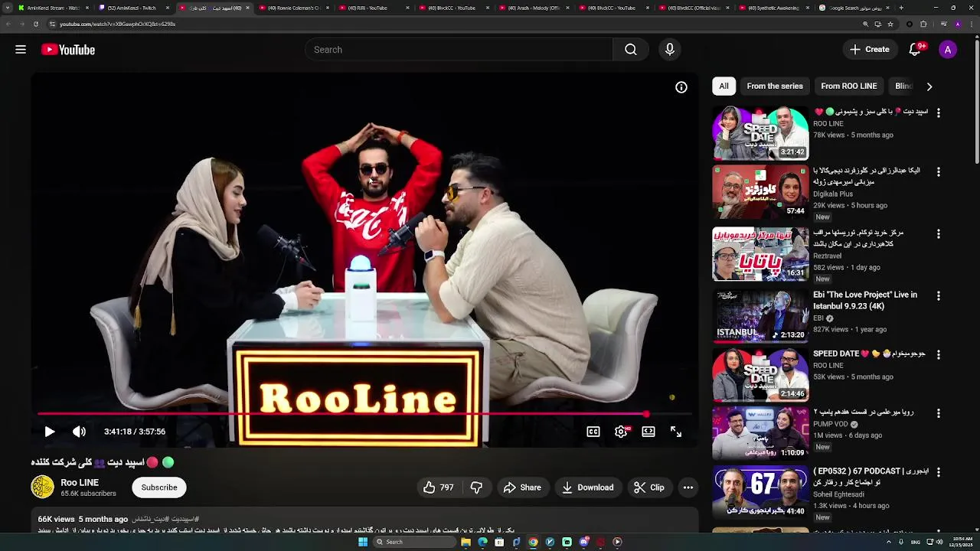Image resolution: width=980 pixels, height=551 pixels.
Task: Click the search magnifier button
Action: coord(630,50)
